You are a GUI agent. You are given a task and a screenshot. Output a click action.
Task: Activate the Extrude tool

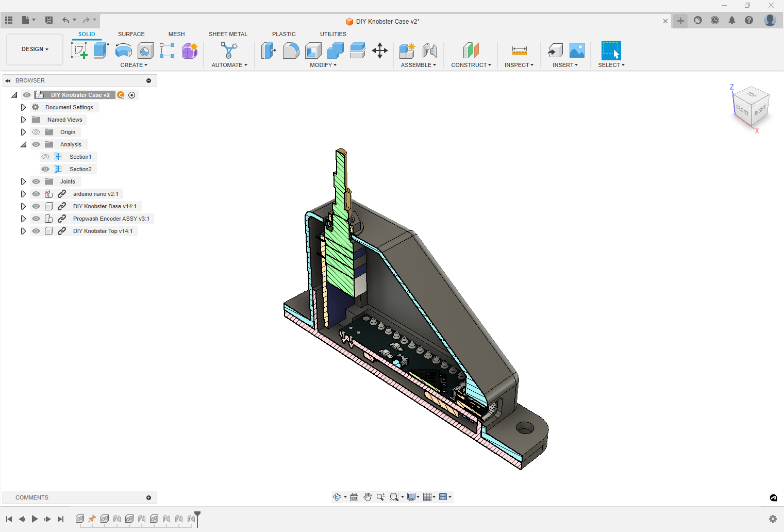(100, 50)
